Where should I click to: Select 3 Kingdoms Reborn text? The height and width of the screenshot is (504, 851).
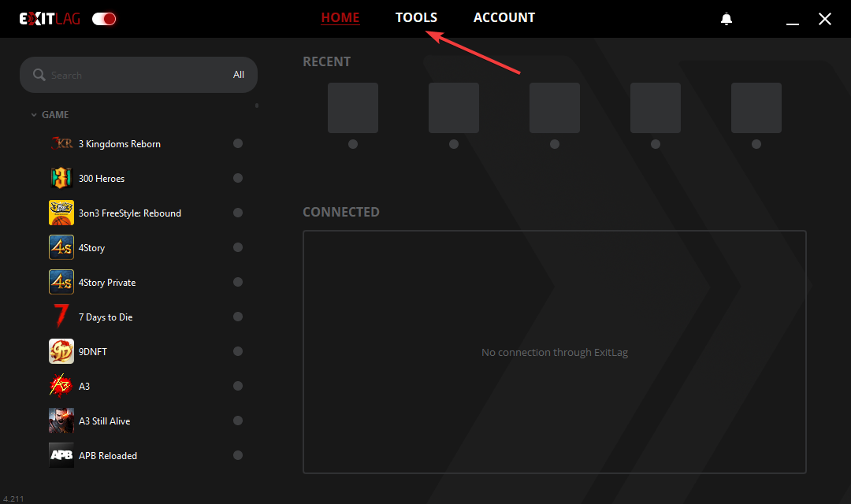click(120, 144)
